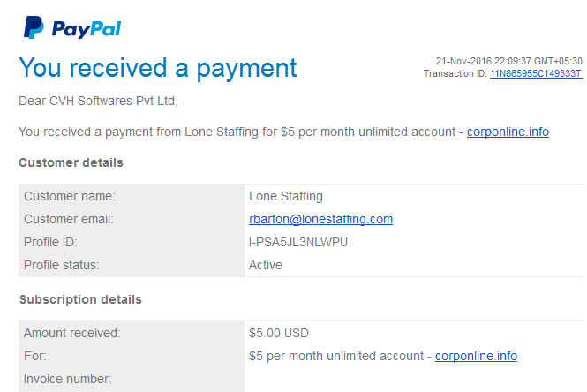Screen dimensions: 587x392
Task: Click the Profile status label
Action: pos(62,265)
